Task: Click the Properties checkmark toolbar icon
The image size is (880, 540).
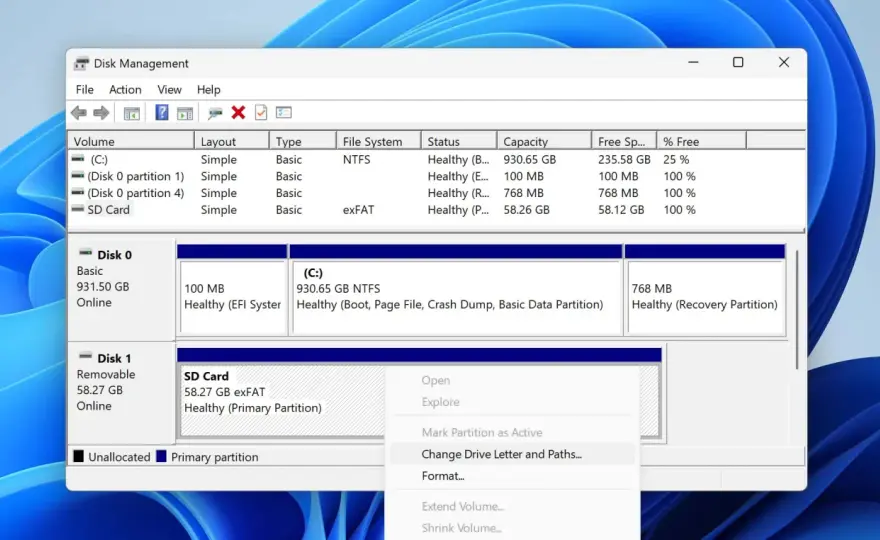Action: tap(261, 113)
